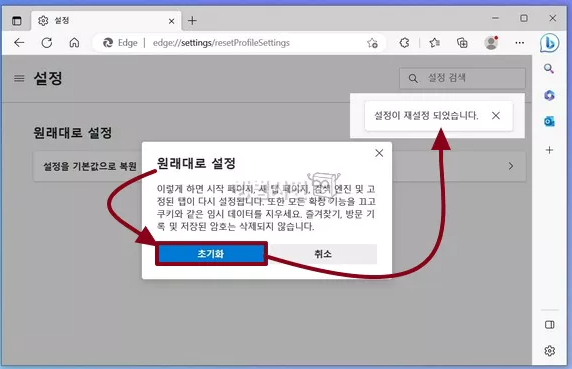Close the 원래대로 설정 dialog
Viewport: 572px width, 369px height.
pos(379,153)
